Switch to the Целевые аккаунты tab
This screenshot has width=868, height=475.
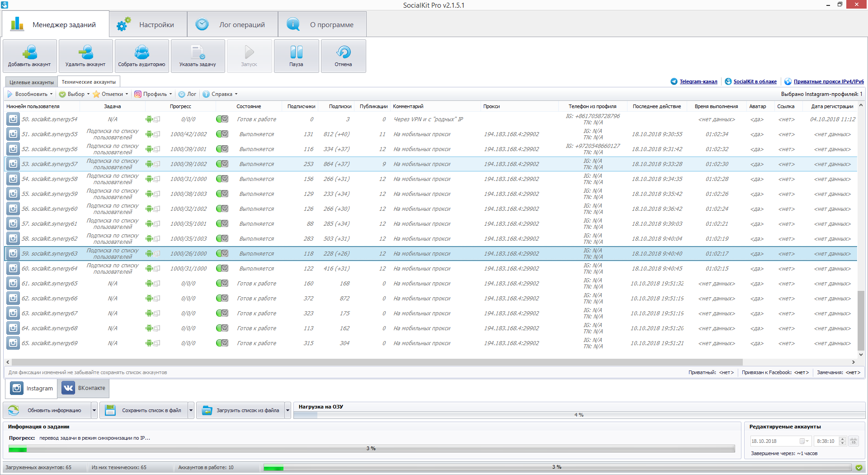click(x=32, y=82)
